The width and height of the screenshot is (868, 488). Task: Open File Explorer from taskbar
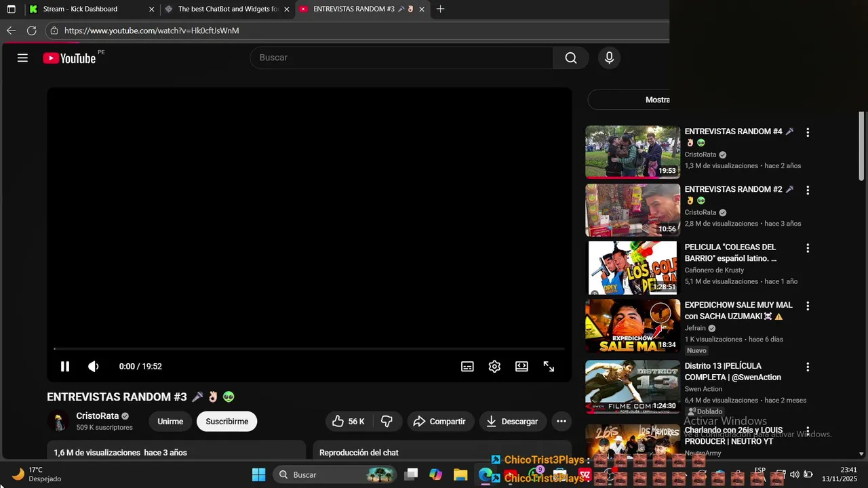point(460,474)
